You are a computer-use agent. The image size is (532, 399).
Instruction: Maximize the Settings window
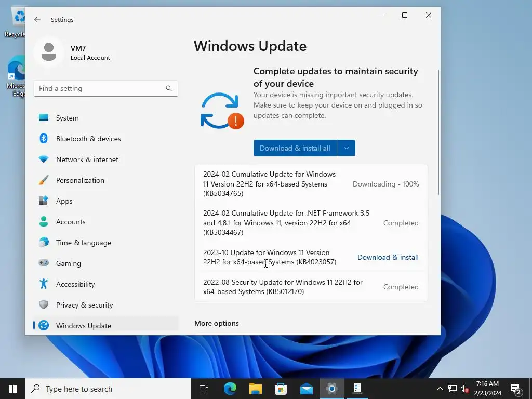coord(404,15)
